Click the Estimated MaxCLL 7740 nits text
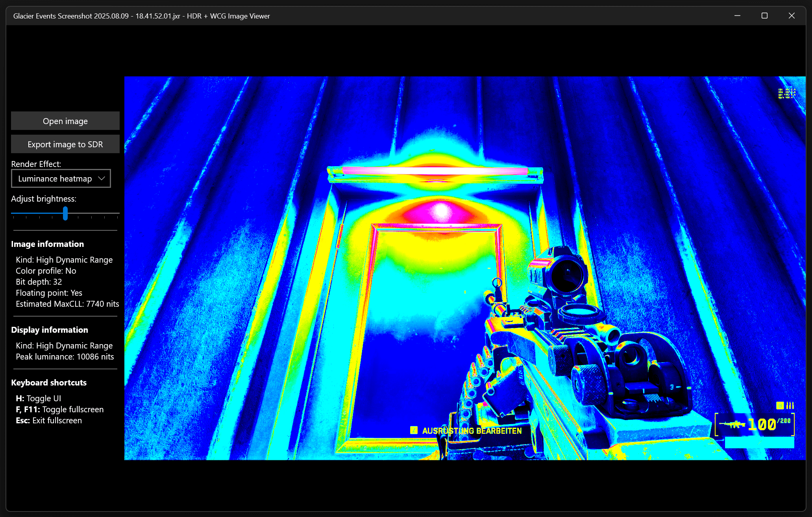The width and height of the screenshot is (812, 517). coord(67,304)
